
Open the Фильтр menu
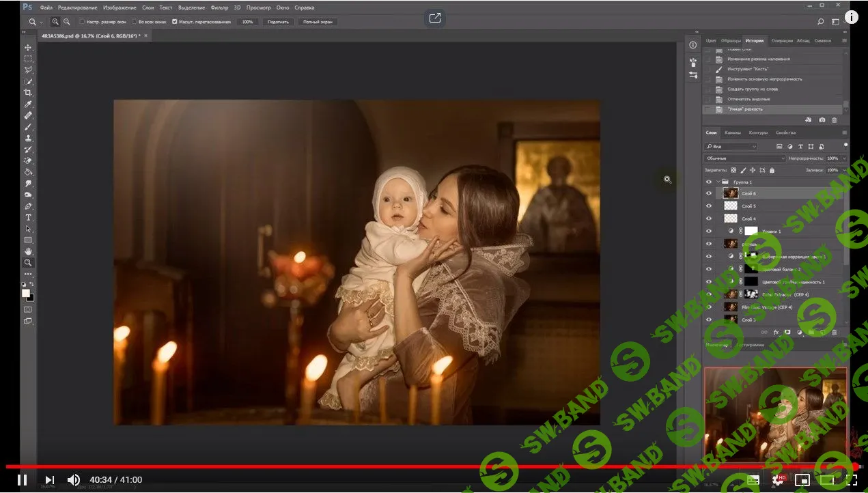tap(219, 8)
